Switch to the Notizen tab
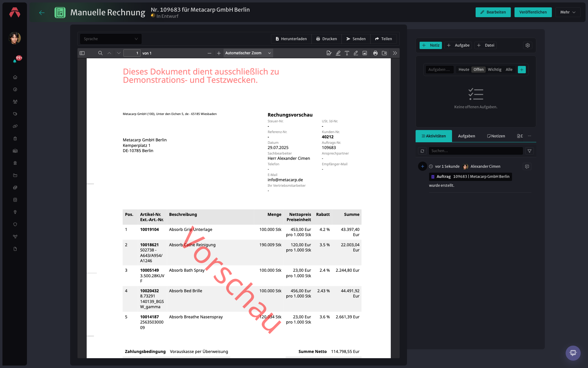Screen dimensions: 588x368 (x=496, y=136)
